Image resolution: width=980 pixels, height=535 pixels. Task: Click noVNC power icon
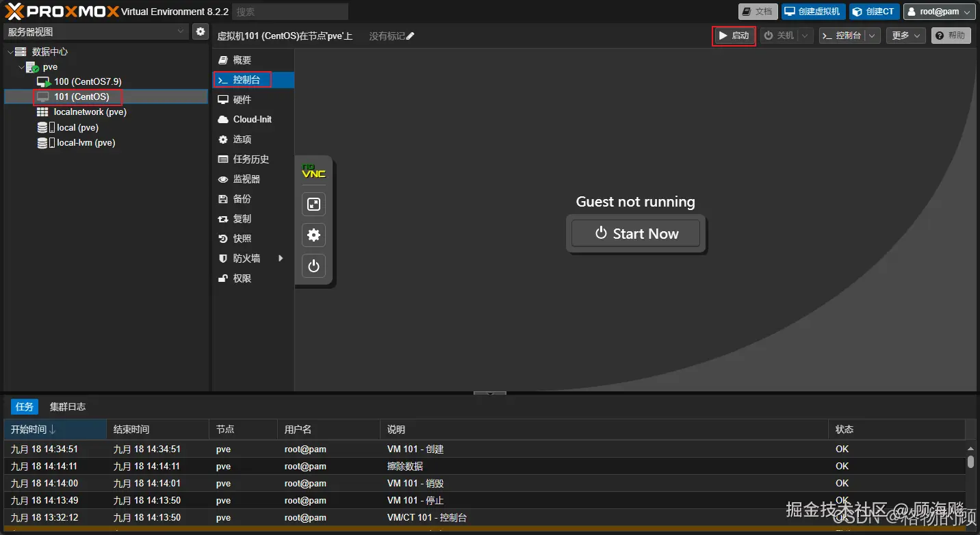[313, 265]
